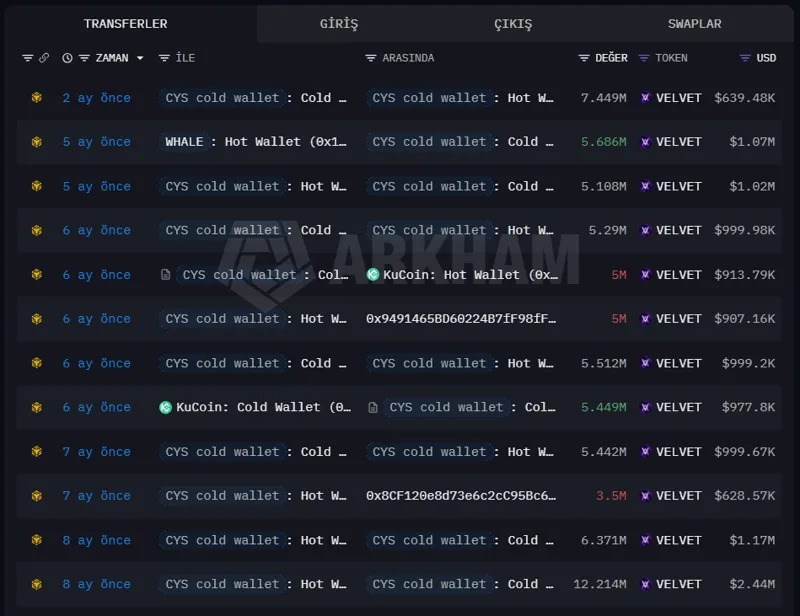Click the VELVET token label in $1.07M row
800x616 pixels.
[x=679, y=142]
